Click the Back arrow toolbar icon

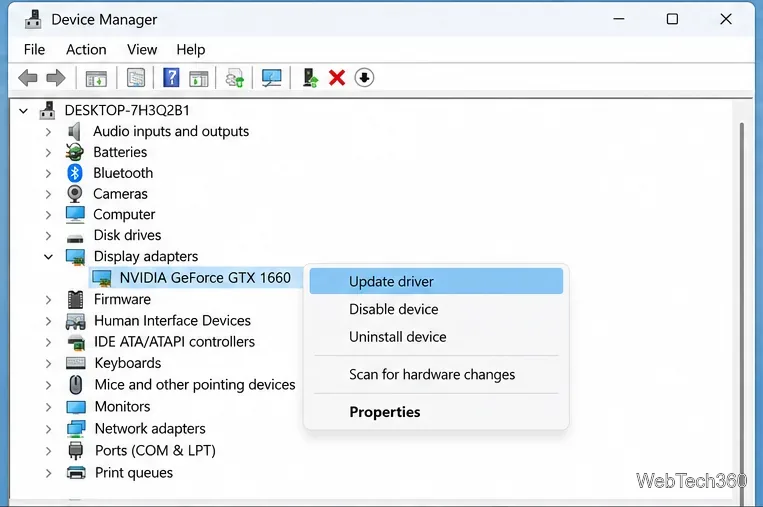click(x=28, y=78)
